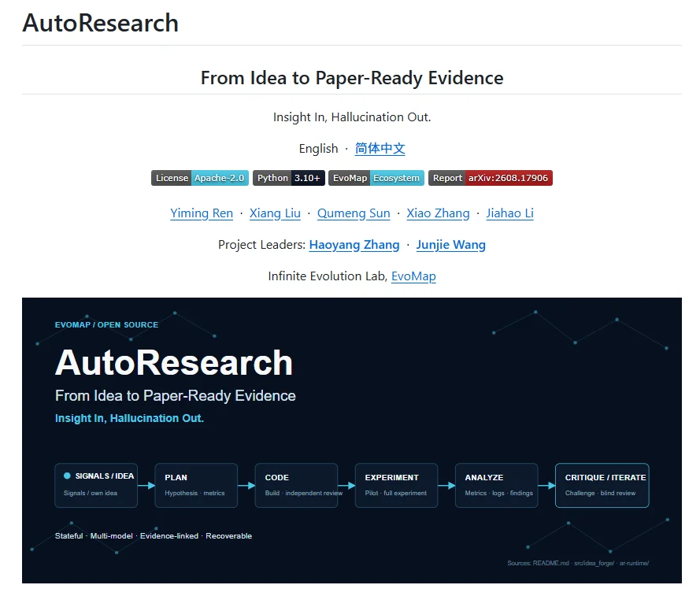The height and width of the screenshot is (596, 700).
Task: Open the Report arXiv:2608.17906 badge
Action: tap(491, 178)
